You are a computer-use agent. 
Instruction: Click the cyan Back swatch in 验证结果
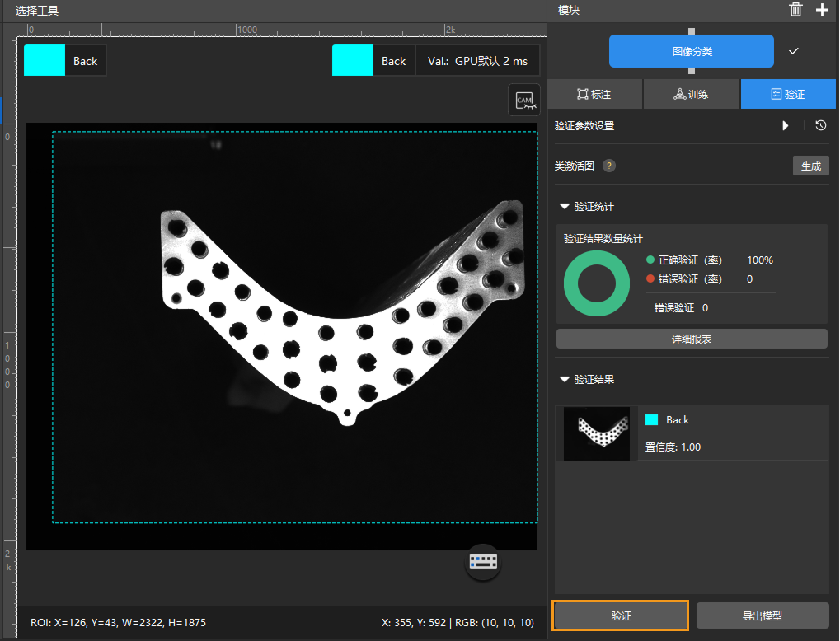651,420
